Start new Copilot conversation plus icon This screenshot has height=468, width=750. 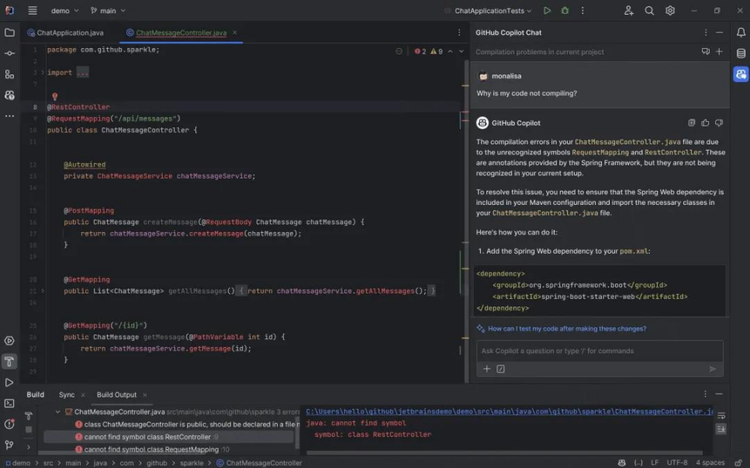(719, 51)
